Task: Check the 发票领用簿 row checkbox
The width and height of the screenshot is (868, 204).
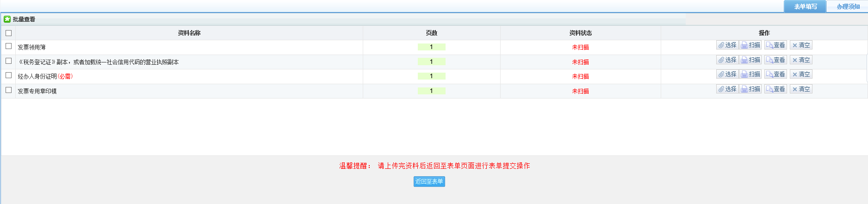Action: coord(8,46)
